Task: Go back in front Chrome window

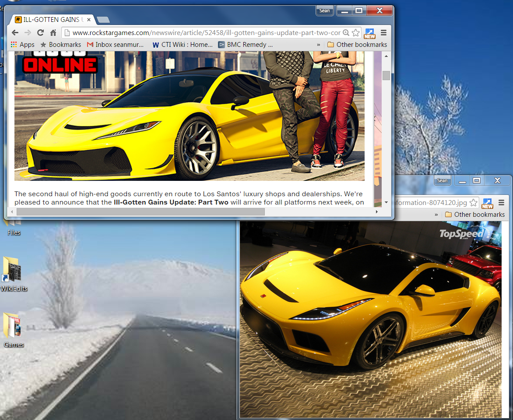Action: (x=15, y=33)
